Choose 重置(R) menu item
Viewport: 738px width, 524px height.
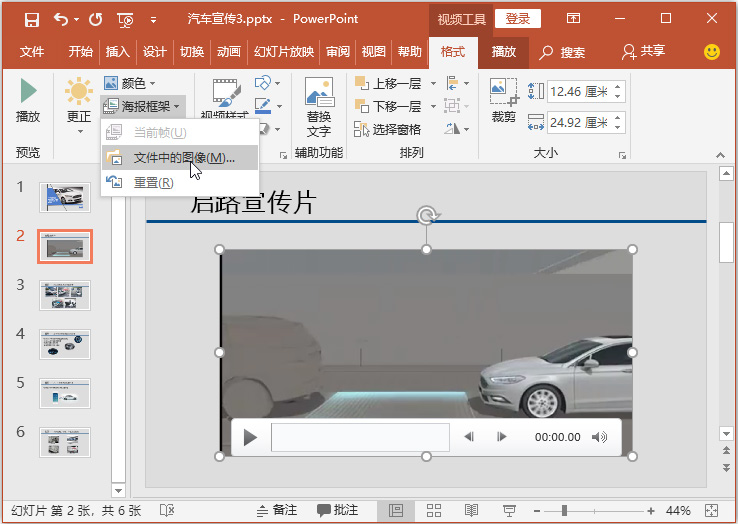180,182
